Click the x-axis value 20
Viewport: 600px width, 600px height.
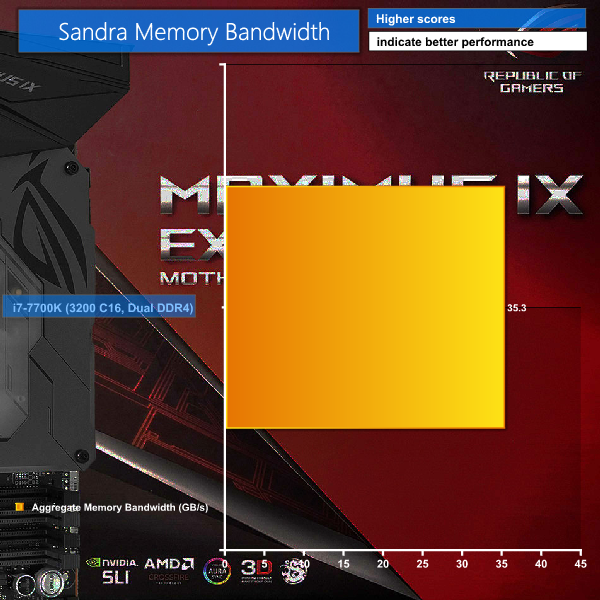(383, 564)
